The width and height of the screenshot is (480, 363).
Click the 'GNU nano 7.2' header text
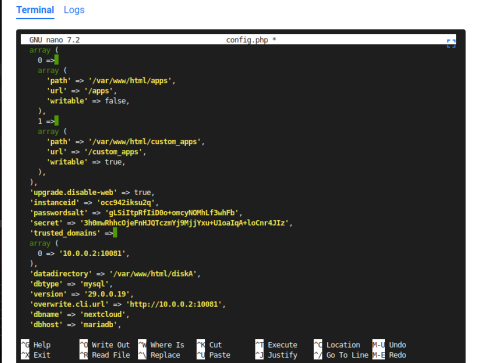(54, 40)
